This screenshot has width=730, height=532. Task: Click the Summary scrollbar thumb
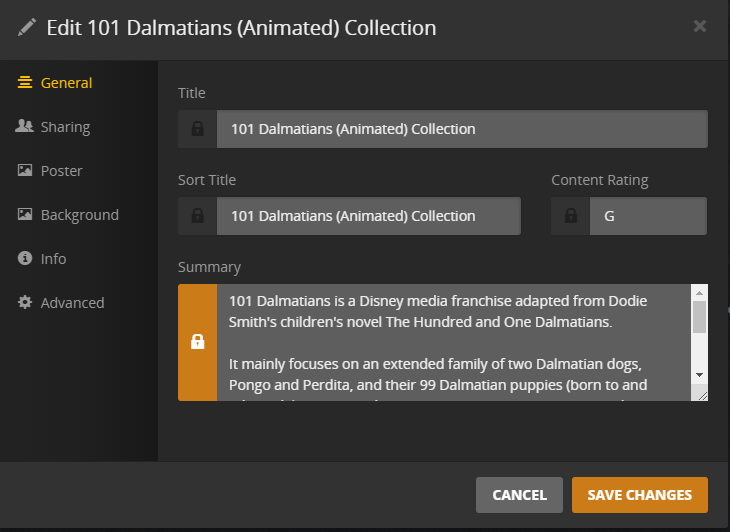(x=699, y=317)
